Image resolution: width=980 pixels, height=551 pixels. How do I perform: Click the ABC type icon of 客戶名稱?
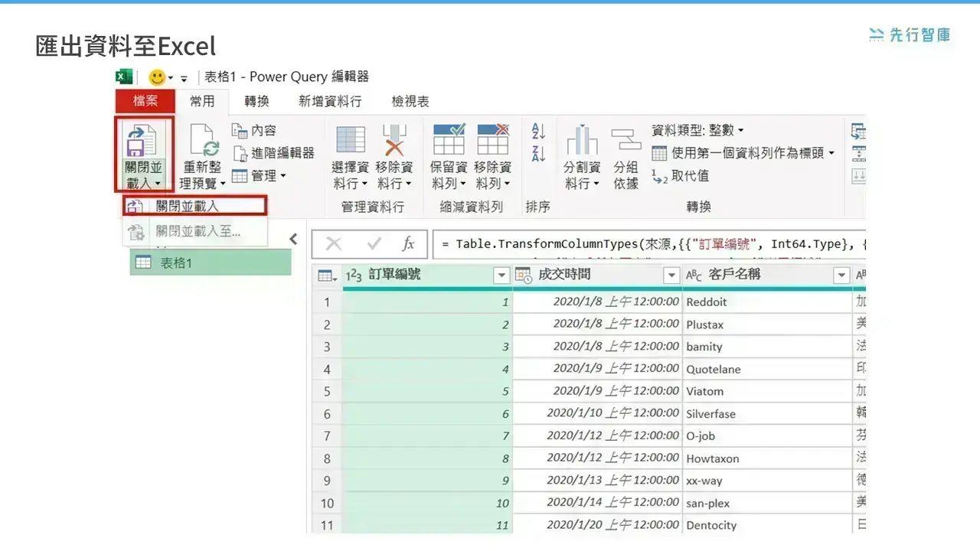click(694, 275)
